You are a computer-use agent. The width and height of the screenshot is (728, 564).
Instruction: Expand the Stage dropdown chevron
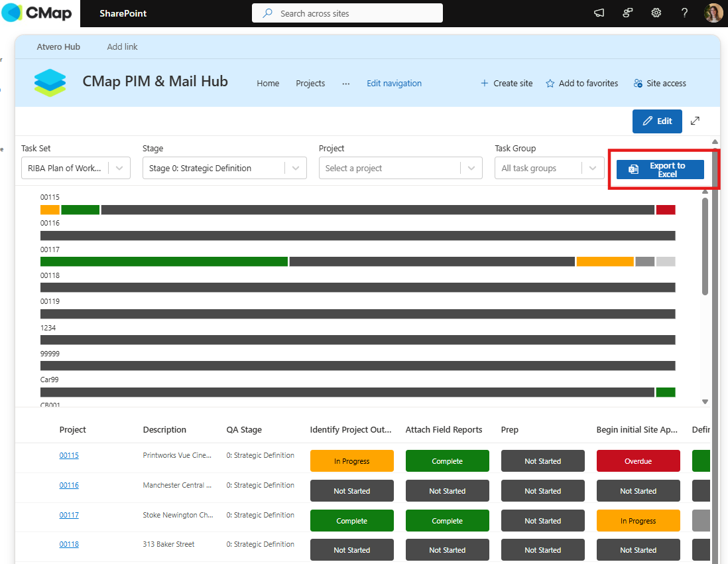click(x=296, y=168)
